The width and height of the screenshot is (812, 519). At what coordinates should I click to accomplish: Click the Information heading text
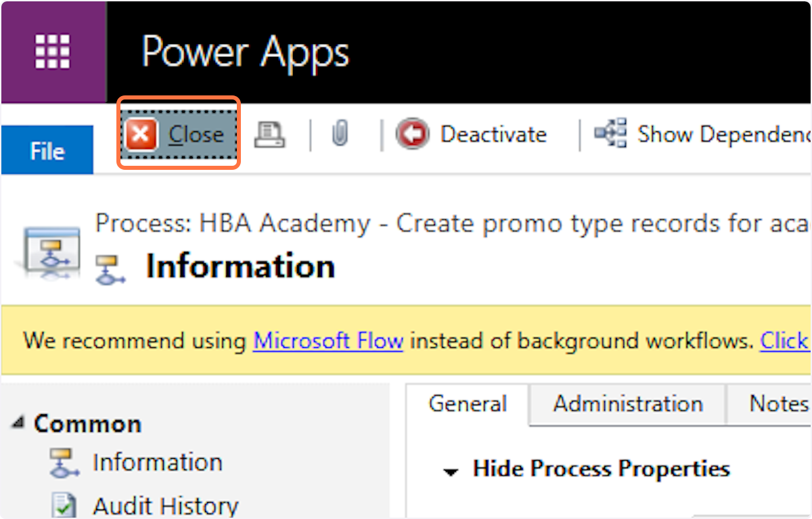[240, 267]
